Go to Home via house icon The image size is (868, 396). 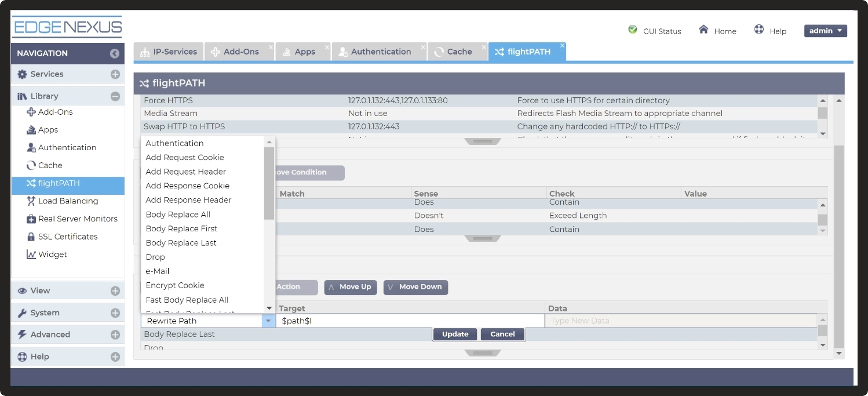tap(703, 30)
